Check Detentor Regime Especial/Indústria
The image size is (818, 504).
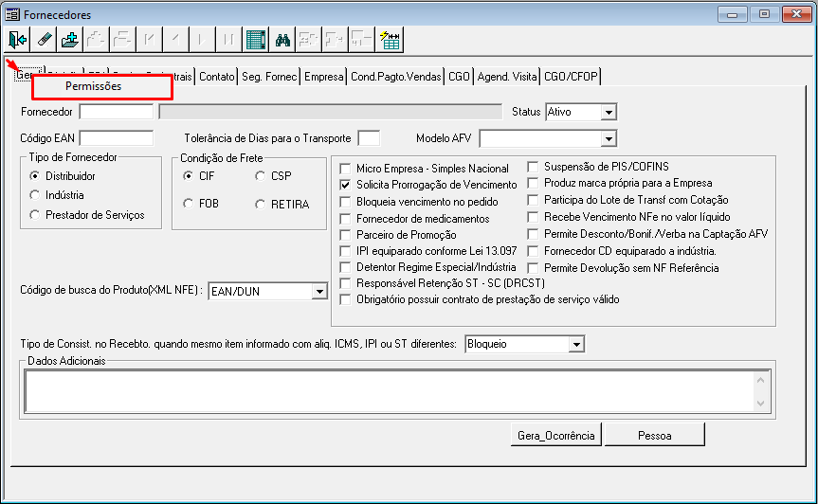[345, 267]
